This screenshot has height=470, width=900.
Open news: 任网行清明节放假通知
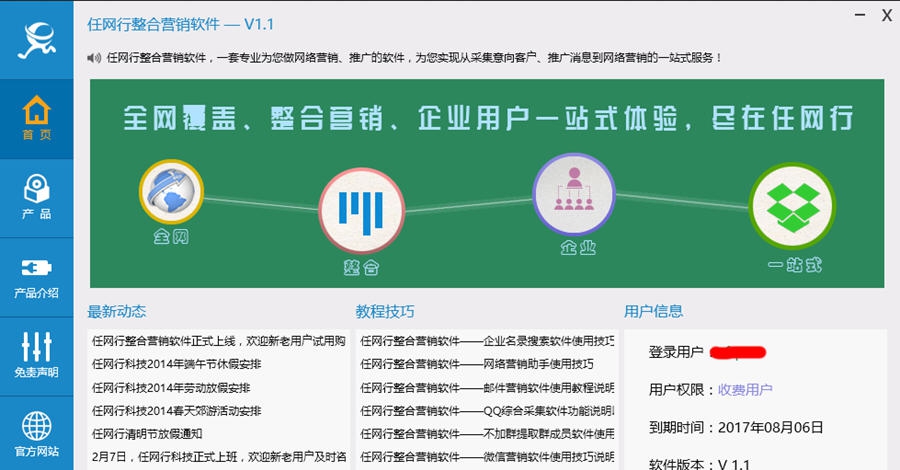[147, 434]
